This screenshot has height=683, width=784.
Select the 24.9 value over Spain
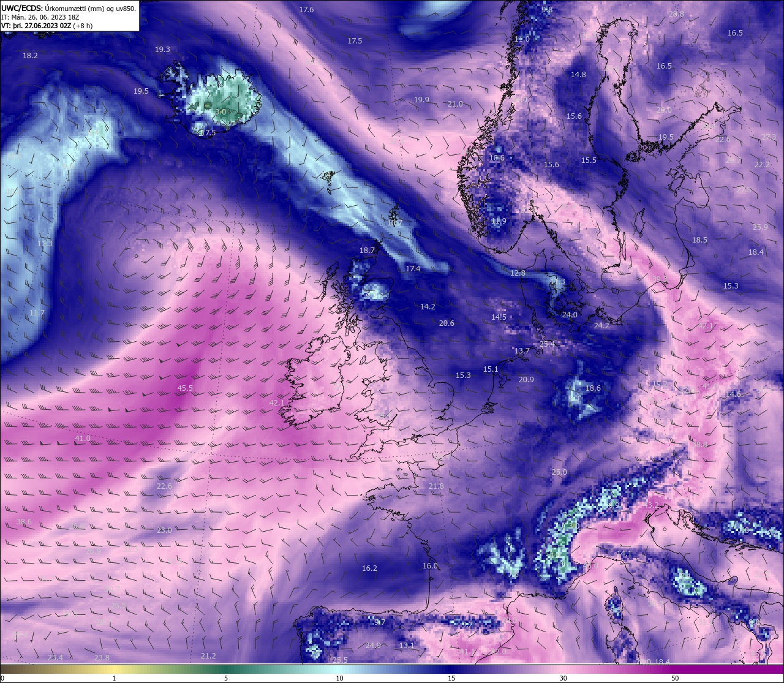(x=373, y=646)
